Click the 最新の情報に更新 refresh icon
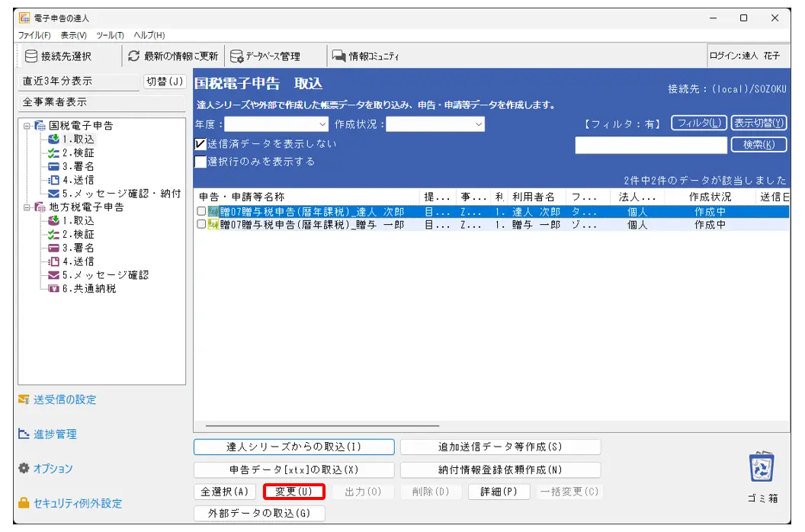Image resolution: width=805 pixels, height=532 pixels. coord(134,56)
